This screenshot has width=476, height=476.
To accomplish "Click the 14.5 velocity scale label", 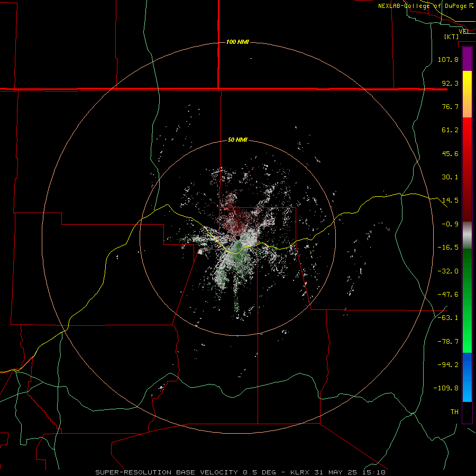I will [x=450, y=200].
